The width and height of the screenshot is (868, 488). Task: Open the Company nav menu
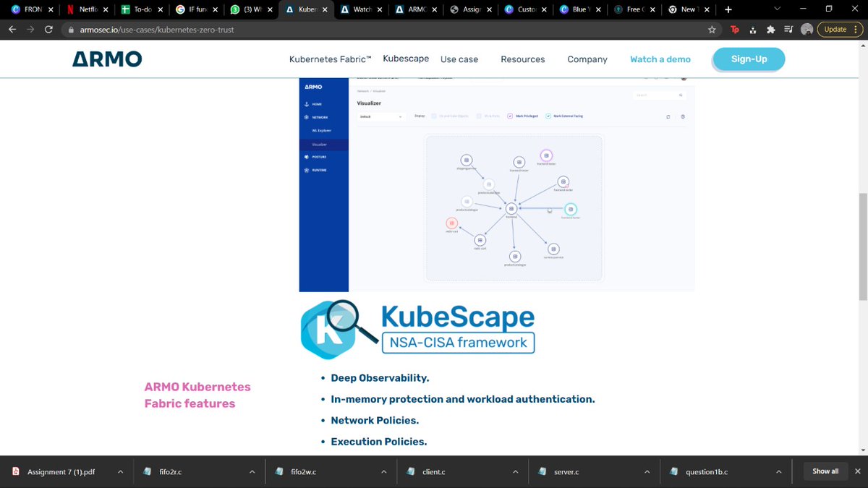click(x=587, y=59)
